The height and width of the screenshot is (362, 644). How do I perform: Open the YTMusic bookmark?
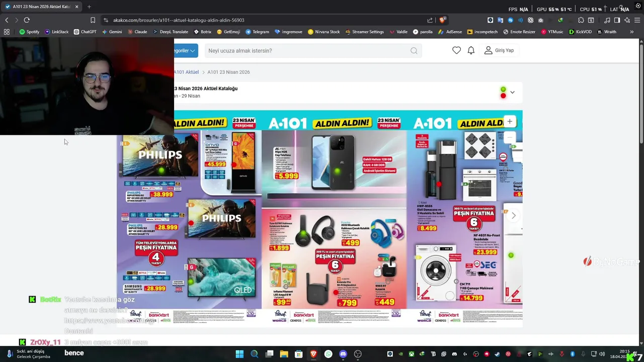pos(552,32)
